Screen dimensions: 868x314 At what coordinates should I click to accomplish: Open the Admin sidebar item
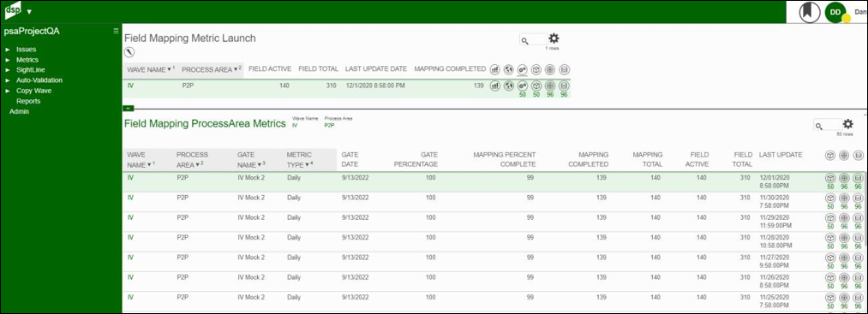(x=20, y=111)
